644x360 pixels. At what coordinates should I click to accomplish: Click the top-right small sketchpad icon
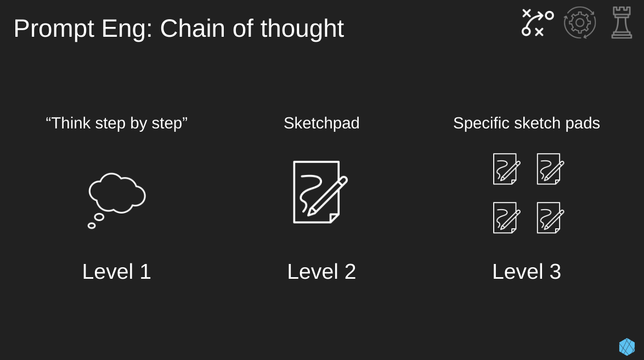tap(550, 169)
